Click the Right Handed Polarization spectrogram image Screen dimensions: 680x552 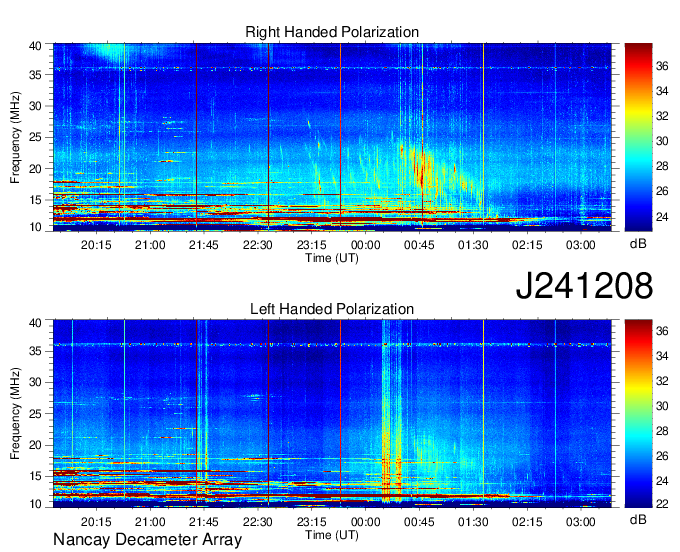pos(332,137)
